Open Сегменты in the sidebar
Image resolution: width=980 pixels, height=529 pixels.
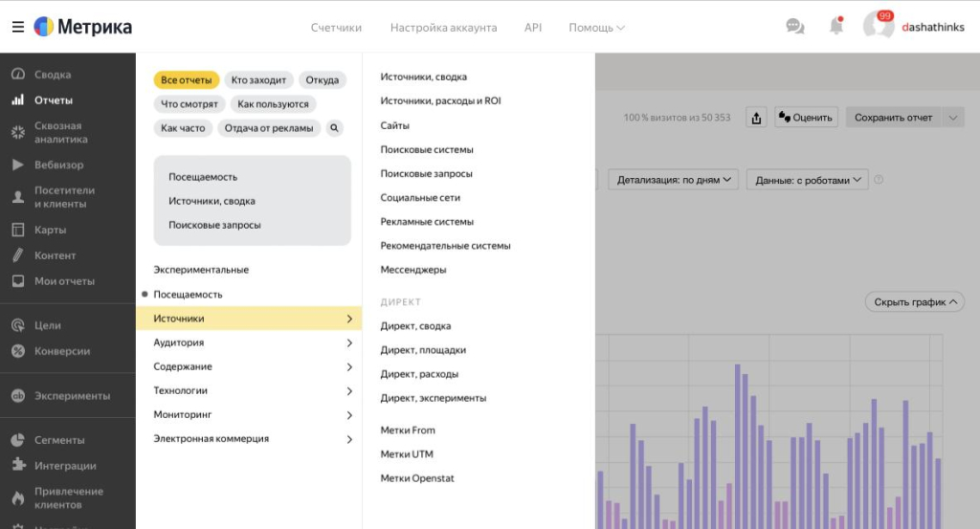(x=59, y=440)
